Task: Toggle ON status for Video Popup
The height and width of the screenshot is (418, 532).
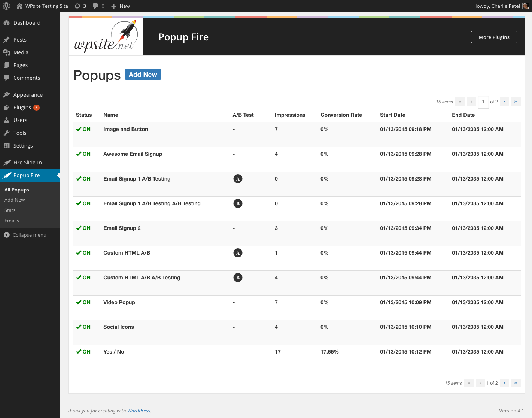Action: tap(83, 302)
